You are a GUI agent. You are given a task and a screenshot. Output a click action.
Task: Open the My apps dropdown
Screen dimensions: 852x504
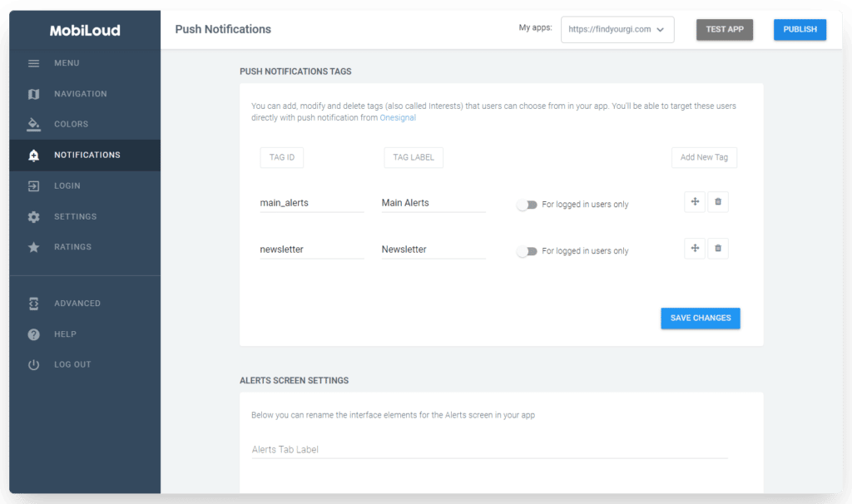tap(617, 29)
